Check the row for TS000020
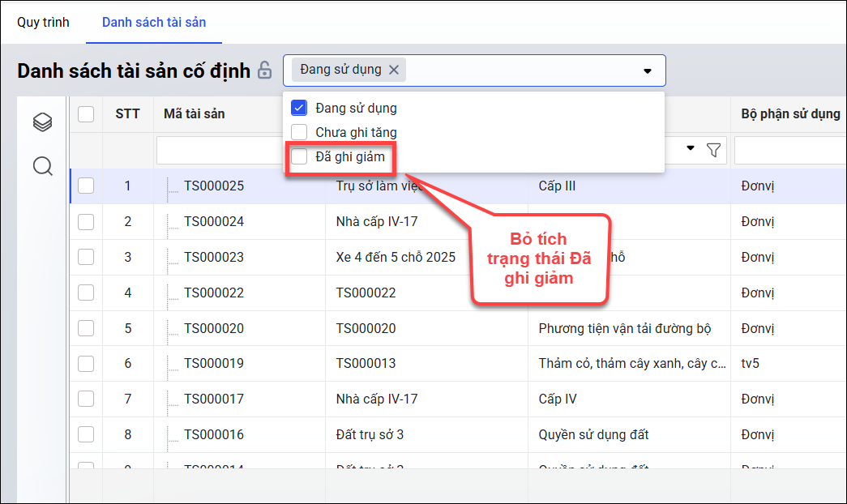The width and height of the screenshot is (847, 504). pos(86,328)
